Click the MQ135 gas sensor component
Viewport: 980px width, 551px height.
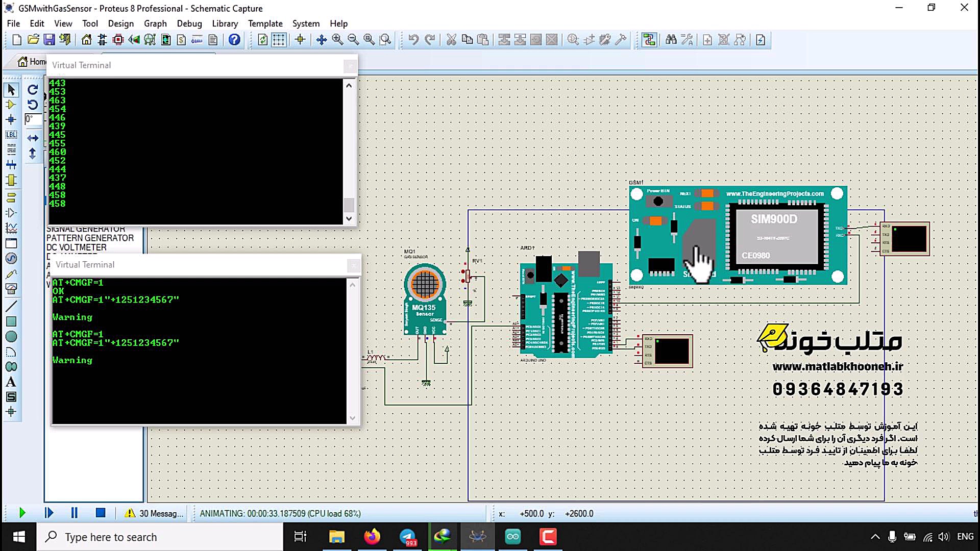(425, 299)
